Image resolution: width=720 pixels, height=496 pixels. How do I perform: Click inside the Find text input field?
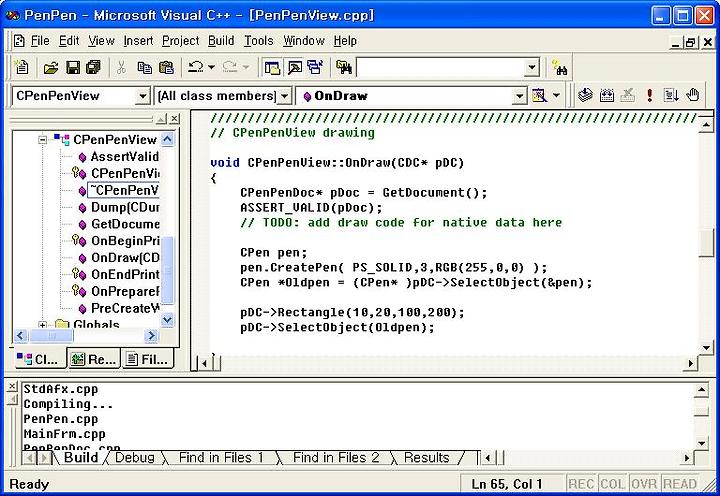coord(441,68)
